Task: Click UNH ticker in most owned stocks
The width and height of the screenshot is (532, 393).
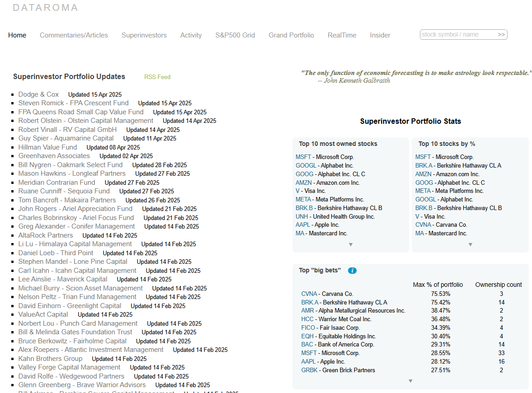Action: [301, 216]
